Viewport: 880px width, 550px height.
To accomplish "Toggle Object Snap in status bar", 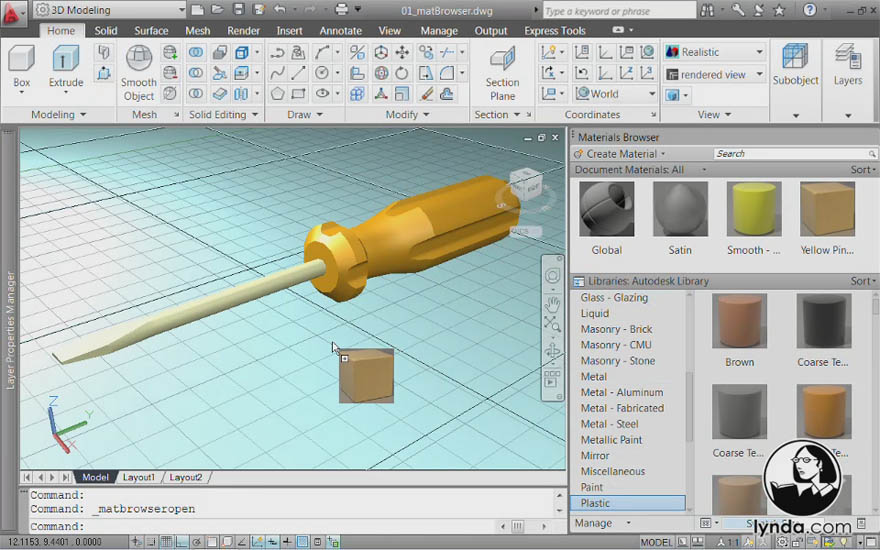I will [212, 542].
